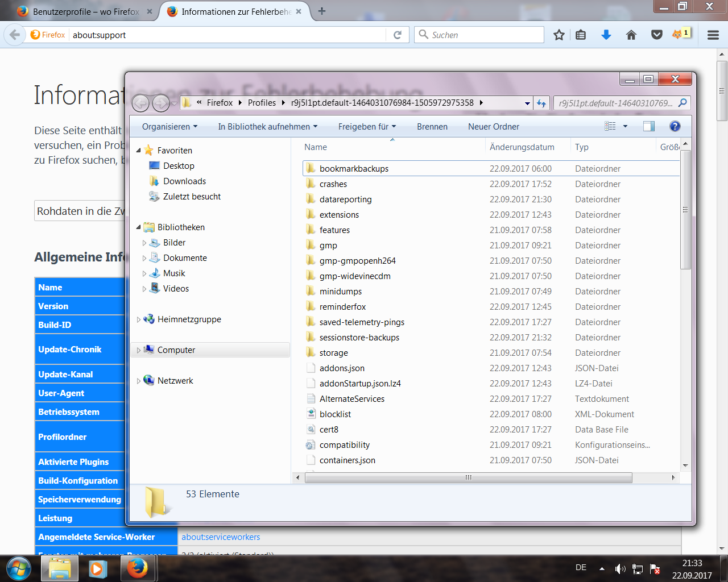Expand the Computer tree node
Screen dimensions: 728x582
point(138,350)
